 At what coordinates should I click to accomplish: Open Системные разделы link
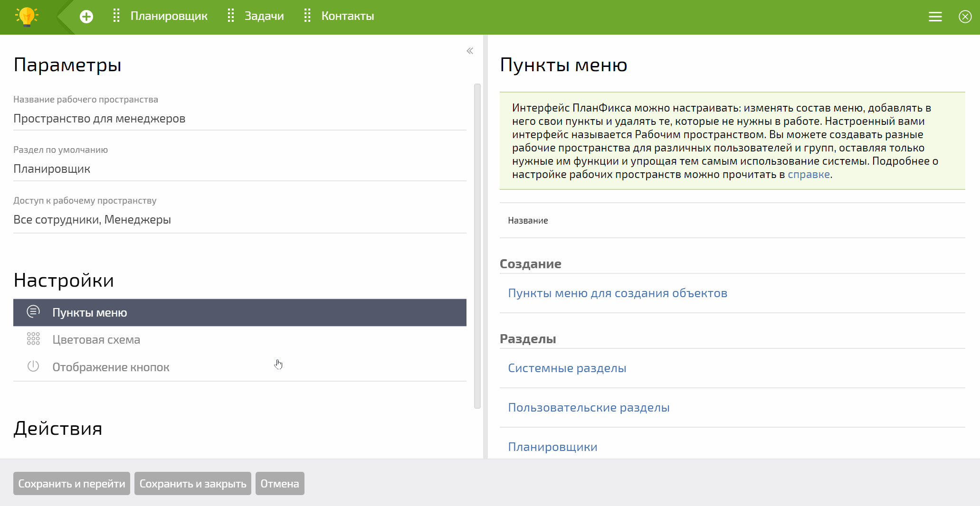[567, 368]
